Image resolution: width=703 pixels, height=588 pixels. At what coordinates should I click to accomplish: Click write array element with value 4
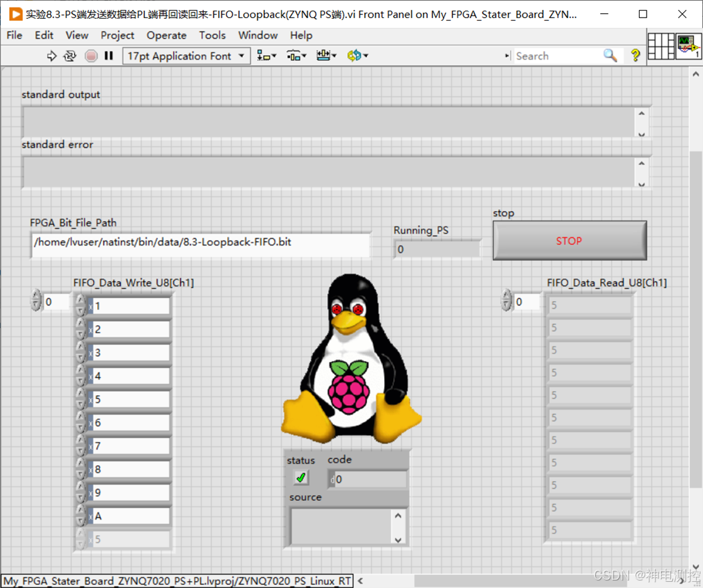point(131,376)
